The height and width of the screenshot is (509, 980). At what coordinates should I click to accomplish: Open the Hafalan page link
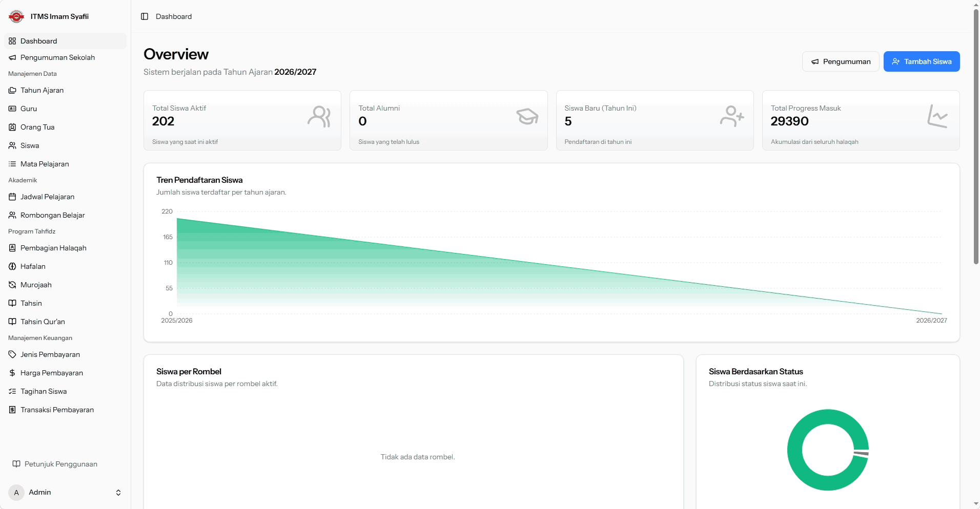(x=65, y=266)
